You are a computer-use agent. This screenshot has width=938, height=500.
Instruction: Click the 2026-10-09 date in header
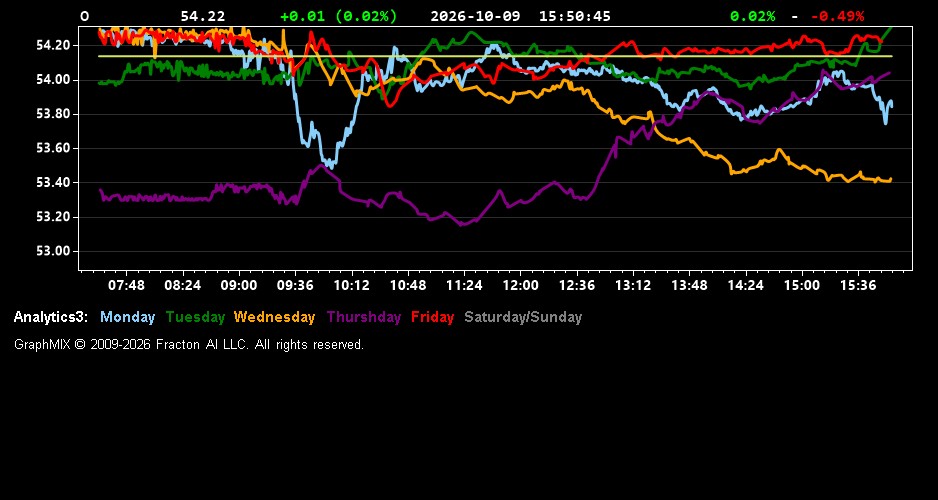475,16
